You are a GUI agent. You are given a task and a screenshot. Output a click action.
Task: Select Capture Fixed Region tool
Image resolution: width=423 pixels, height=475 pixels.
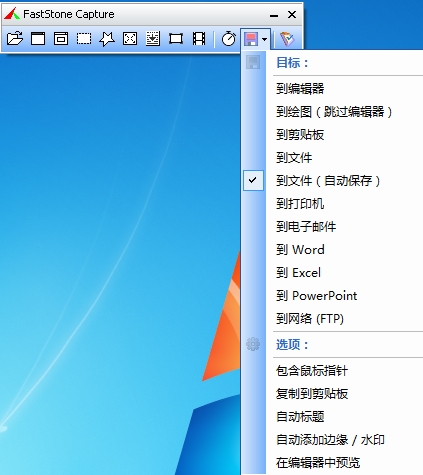point(176,39)
